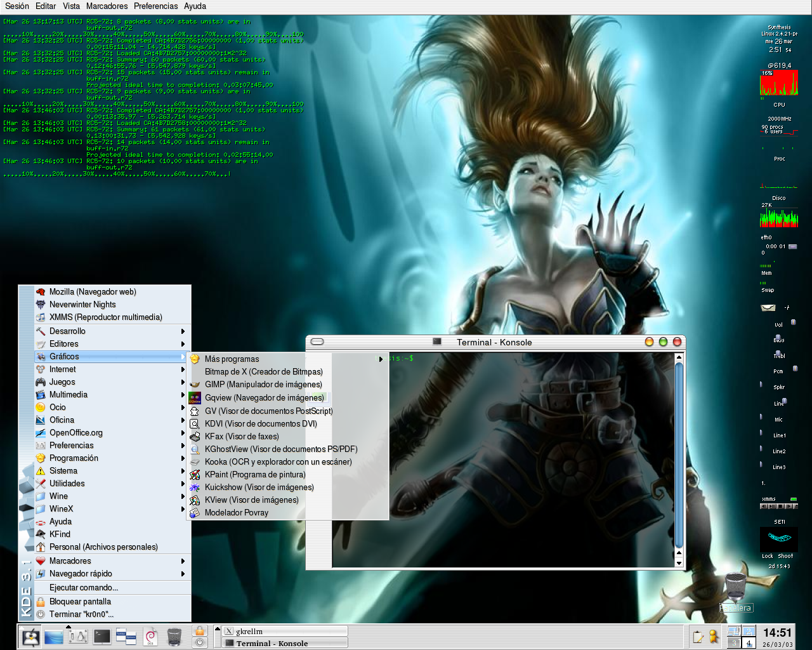812x650 pixels.
Task: Click the power logout button in panel
Action: click(x=200, y=642)
